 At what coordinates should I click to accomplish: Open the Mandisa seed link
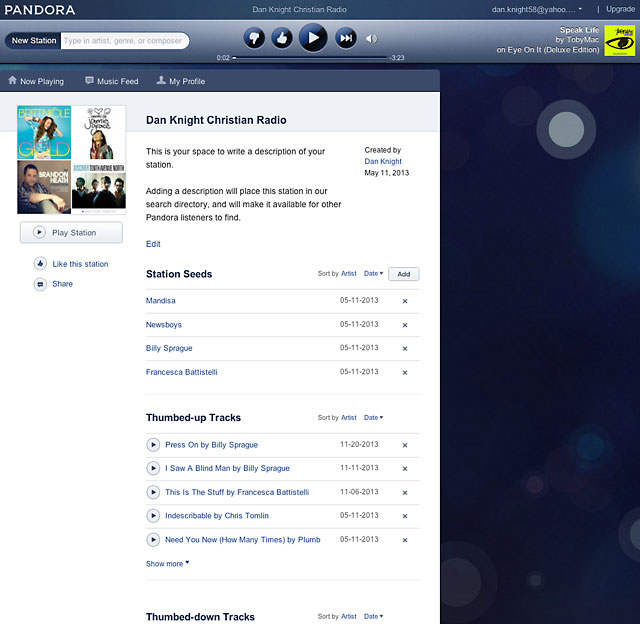(160, 301)
